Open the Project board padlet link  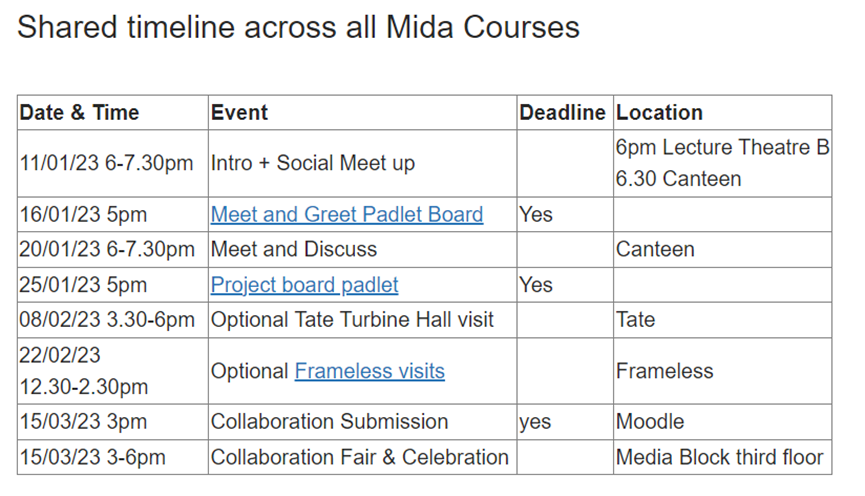click(304, 285)
